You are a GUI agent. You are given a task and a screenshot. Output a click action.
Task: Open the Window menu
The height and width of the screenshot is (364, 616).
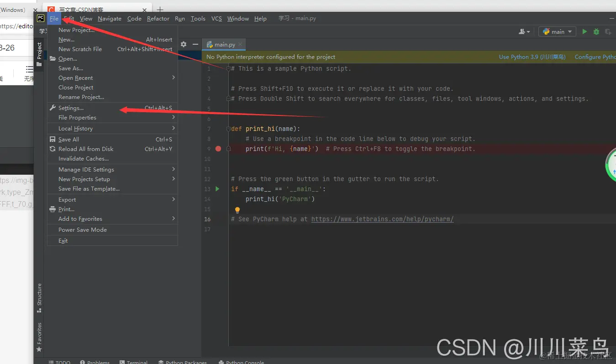238,18
